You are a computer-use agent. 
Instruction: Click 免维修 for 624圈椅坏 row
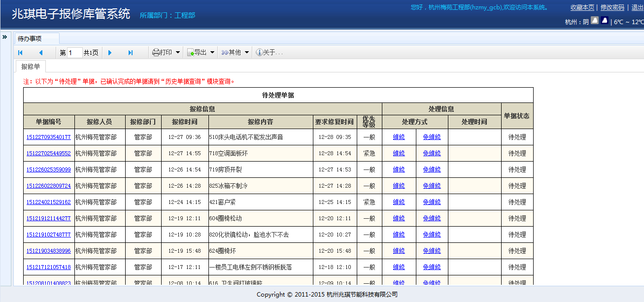pyautogui.click(x=432, y=251)
